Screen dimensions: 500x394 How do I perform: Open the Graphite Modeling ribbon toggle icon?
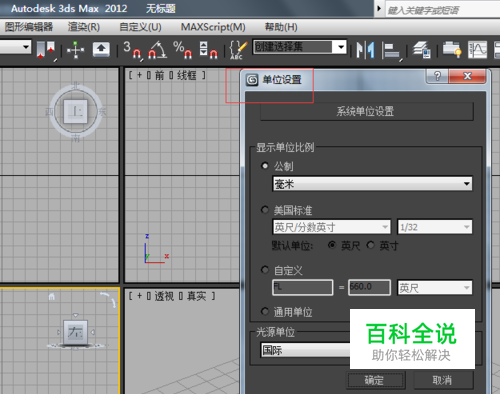click(452, 50)
